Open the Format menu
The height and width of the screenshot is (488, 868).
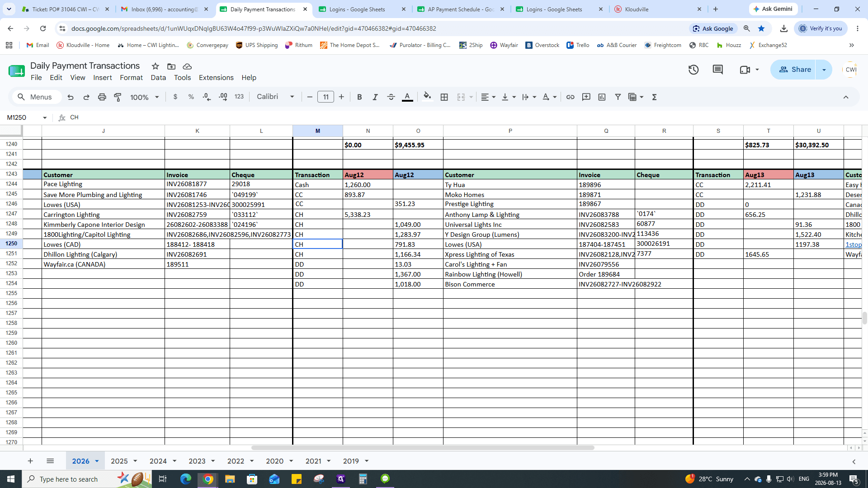[x=131, y=78]
